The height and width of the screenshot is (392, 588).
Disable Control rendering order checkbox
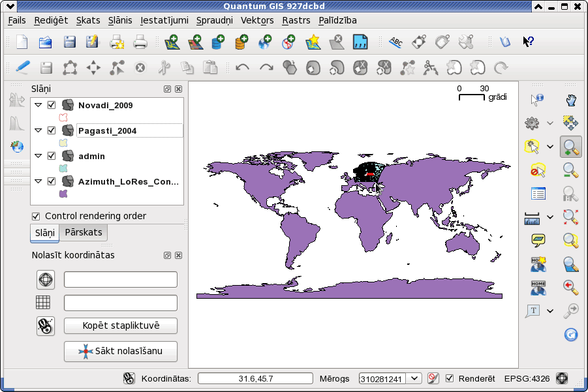click(36, 217)
